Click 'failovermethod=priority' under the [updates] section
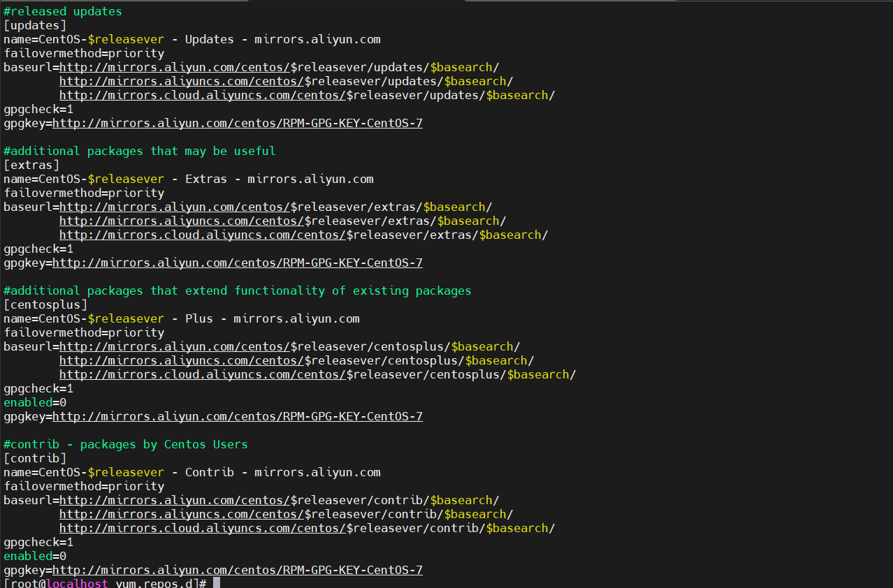Screen dimensions: 893x588 click(84, 53)
